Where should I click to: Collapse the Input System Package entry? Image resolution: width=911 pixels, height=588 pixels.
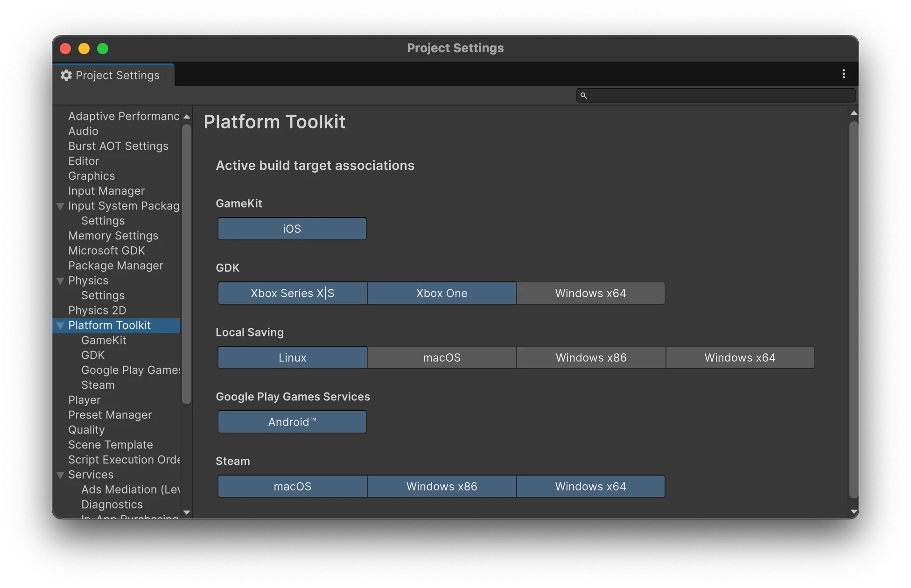click(x=60, y=206)
